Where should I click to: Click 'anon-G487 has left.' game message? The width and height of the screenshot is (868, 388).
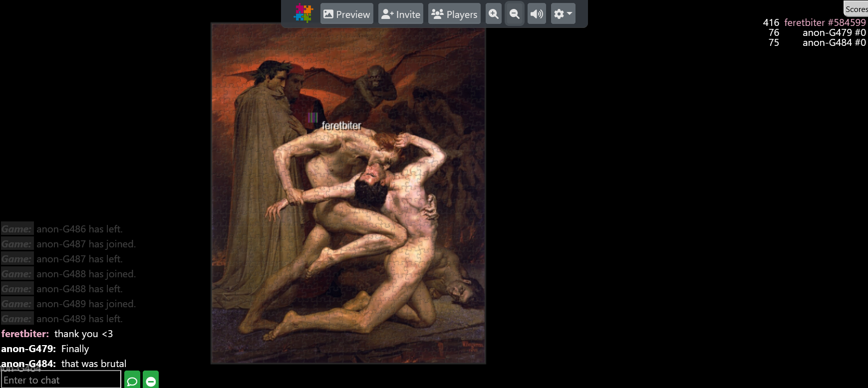click(79, 259)
